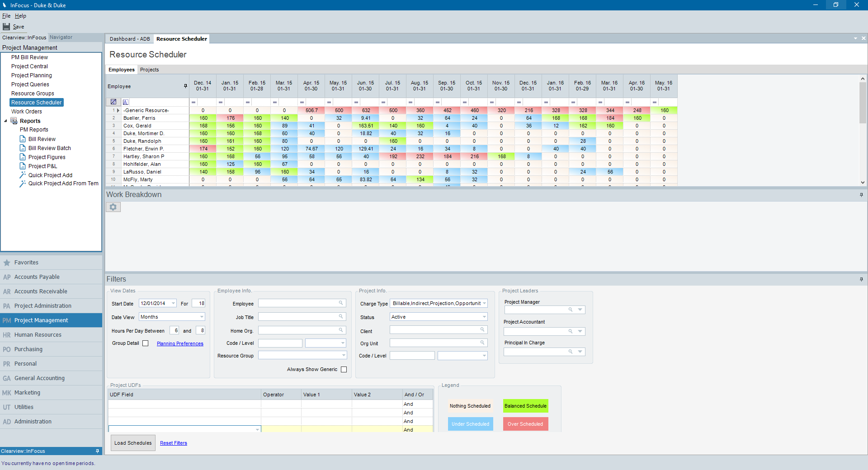Open Work Breakdown gear settings
The image size is (868, 470).
(x=113, y=207)
